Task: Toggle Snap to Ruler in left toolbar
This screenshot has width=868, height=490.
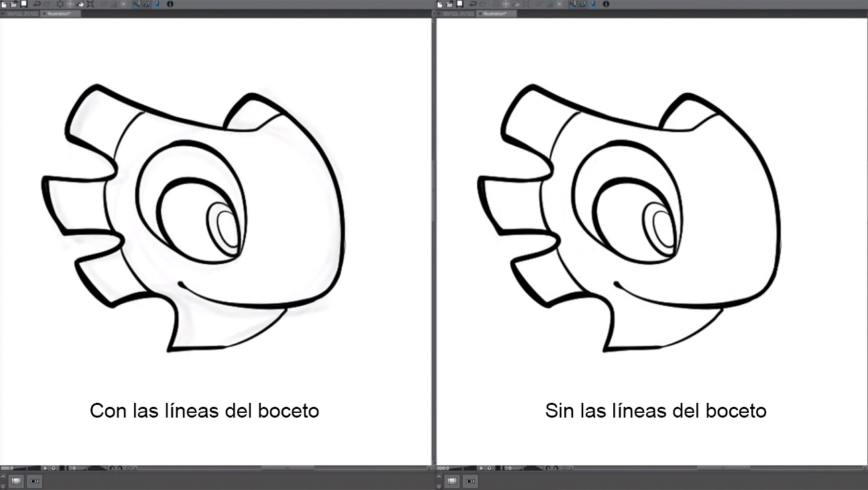Action: click(136, 4)
